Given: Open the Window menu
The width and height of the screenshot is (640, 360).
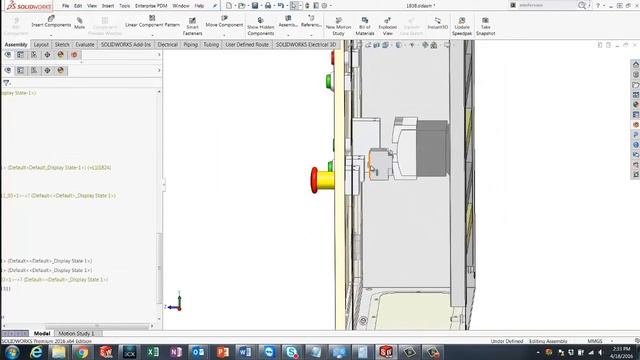Looking at the screenshot, I should coord(181,6).
